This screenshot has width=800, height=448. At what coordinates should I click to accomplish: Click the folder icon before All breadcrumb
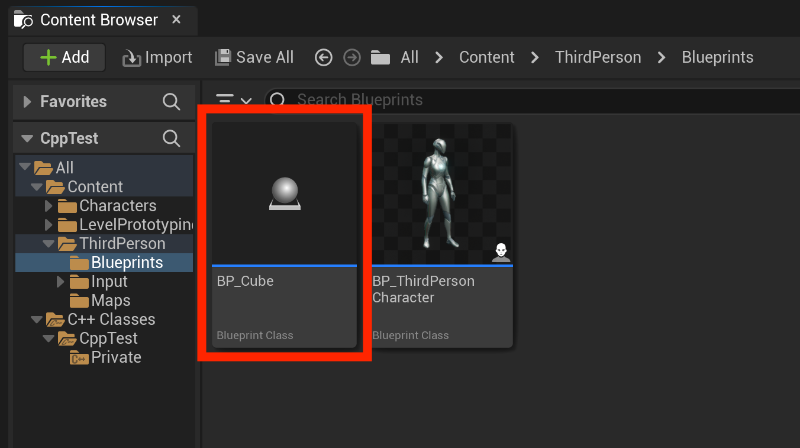tap(380, 58)
